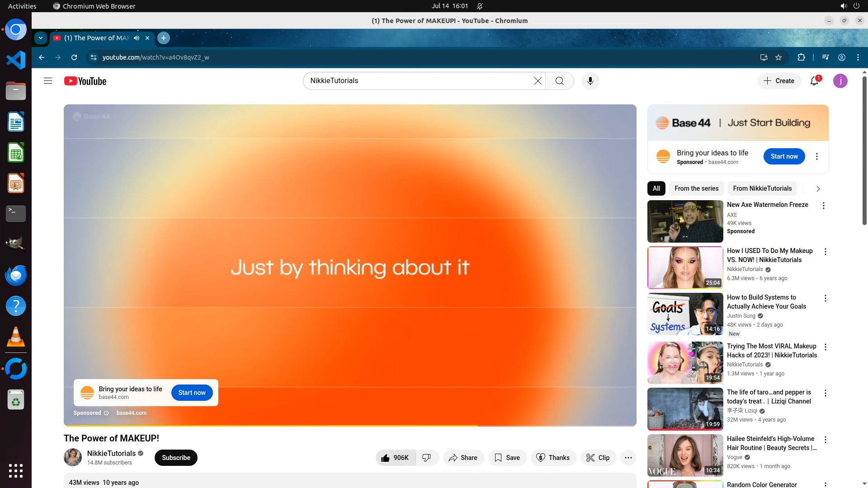Click the Clip scissors button

click(598, 458)
